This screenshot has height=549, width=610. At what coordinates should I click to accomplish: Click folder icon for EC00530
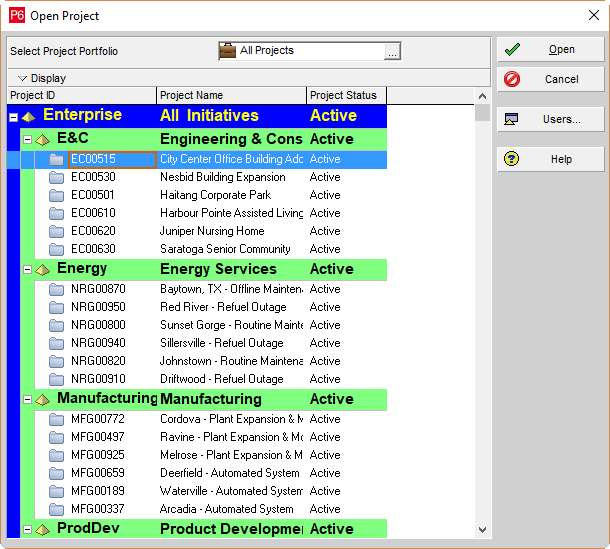[x=56, y=177]
